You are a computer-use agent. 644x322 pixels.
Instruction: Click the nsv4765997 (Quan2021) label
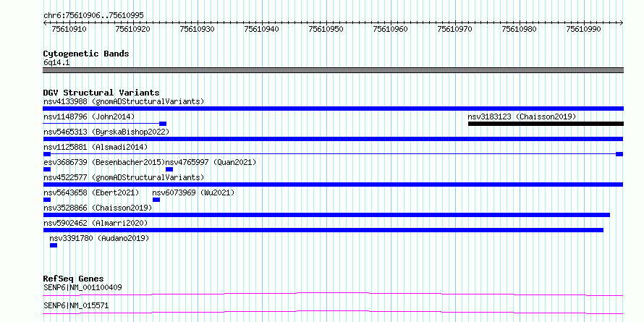click(x=211, y=162)
